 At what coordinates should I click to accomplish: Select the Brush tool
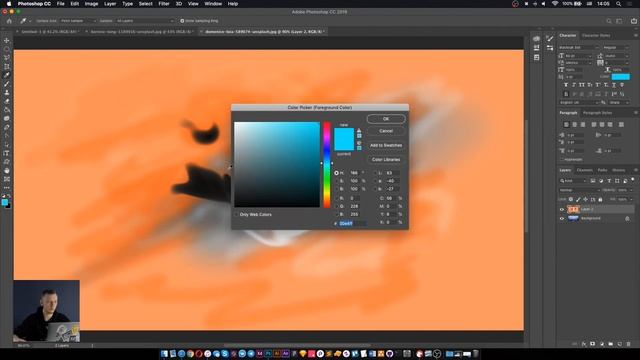point(7,84)
